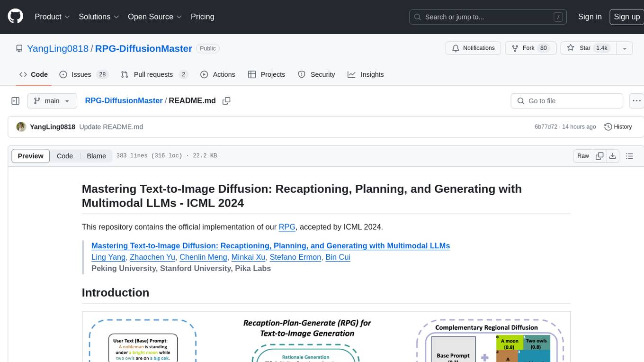The image size is (644, 362).
Task: Select the Code view toggle
Action: pos(65,156)
